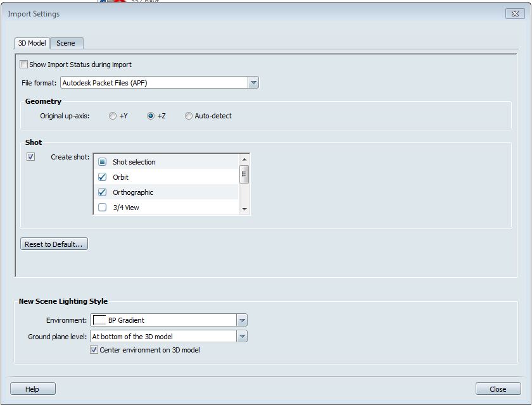Click the BP Gradient environment swatch
The image size is (532, 405).
tap(99, 320)
